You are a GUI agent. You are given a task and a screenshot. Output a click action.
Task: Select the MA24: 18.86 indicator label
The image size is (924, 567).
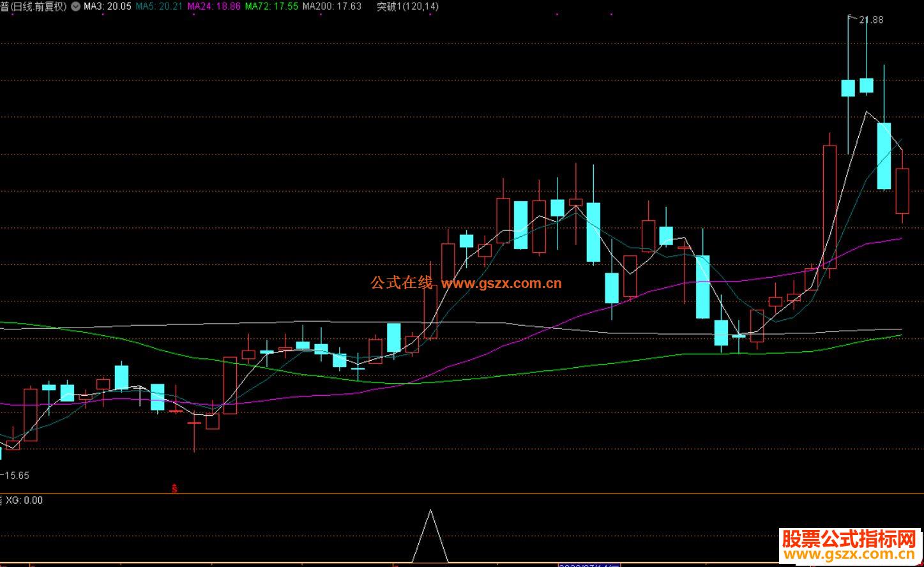point(214,6)
